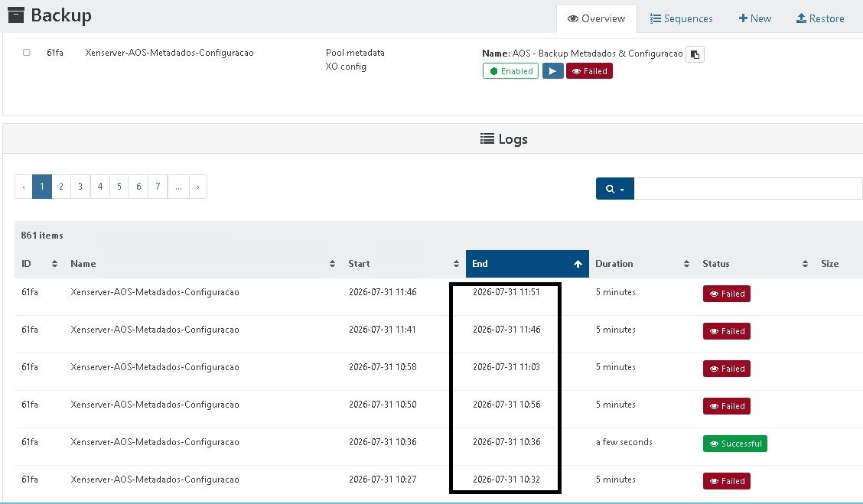Image resolution: width=863 pixels, height=504 pixels.
Task: Toggle End column sort direction arrow
Action: [x=578, y=264]
